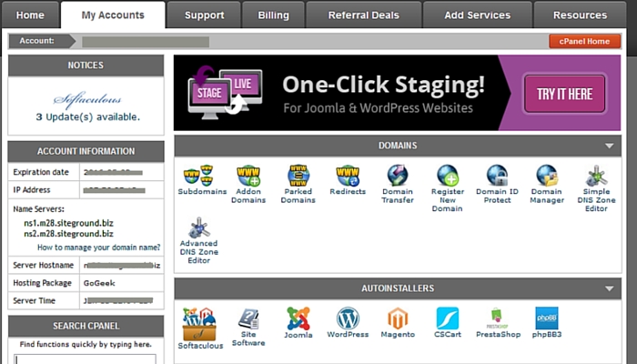Switch to Add Services tab

pos(478,15)
